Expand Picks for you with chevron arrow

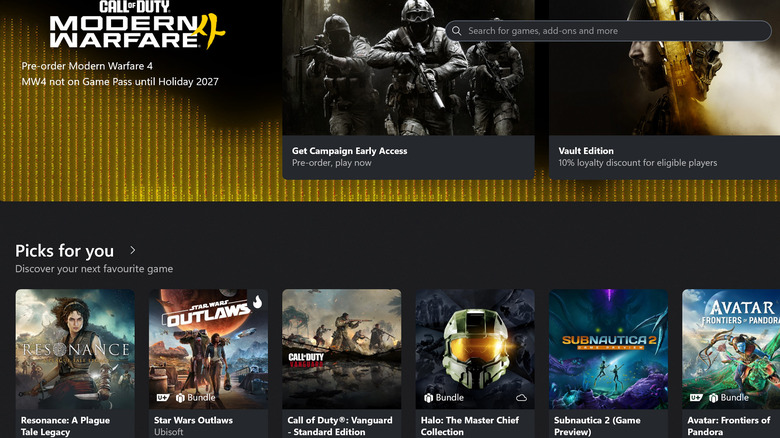tap(132, 250)
